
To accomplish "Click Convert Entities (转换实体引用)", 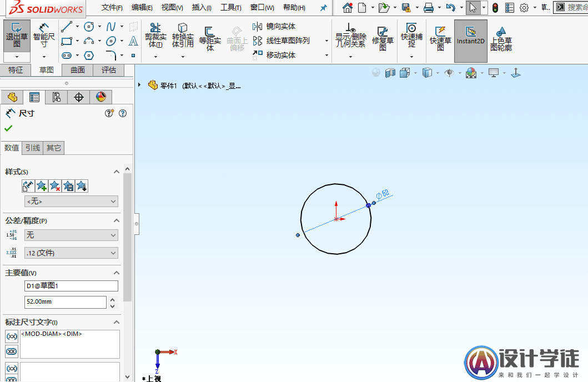I will [183, 36].
